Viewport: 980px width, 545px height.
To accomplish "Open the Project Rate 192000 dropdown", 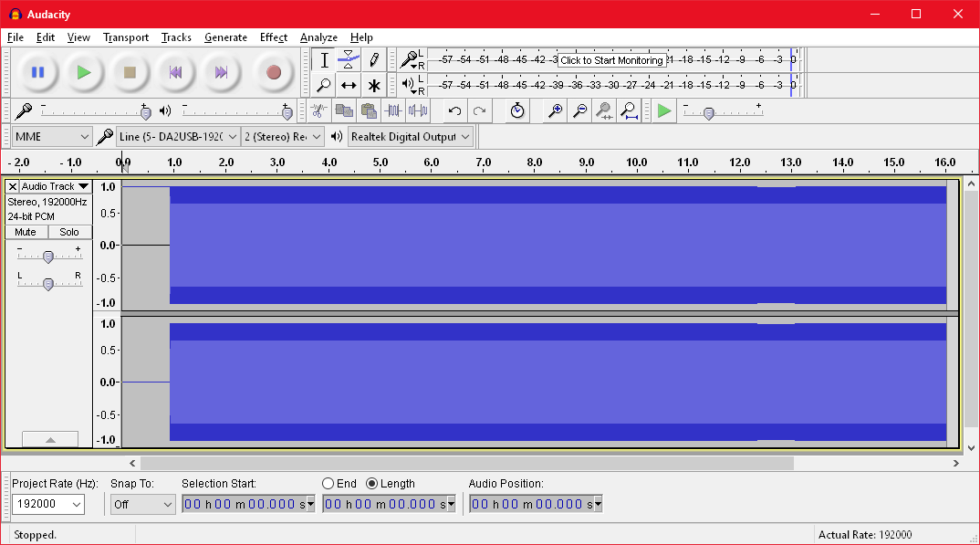I will pyautogui.click(x=48, y=504).
